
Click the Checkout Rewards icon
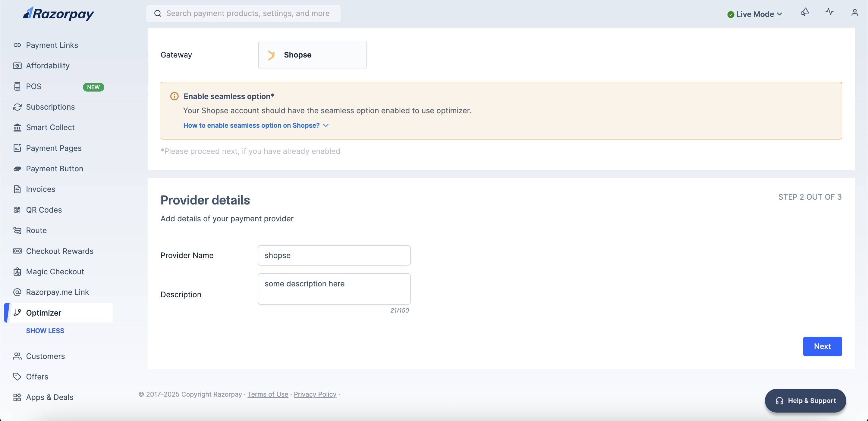point(17,251)
